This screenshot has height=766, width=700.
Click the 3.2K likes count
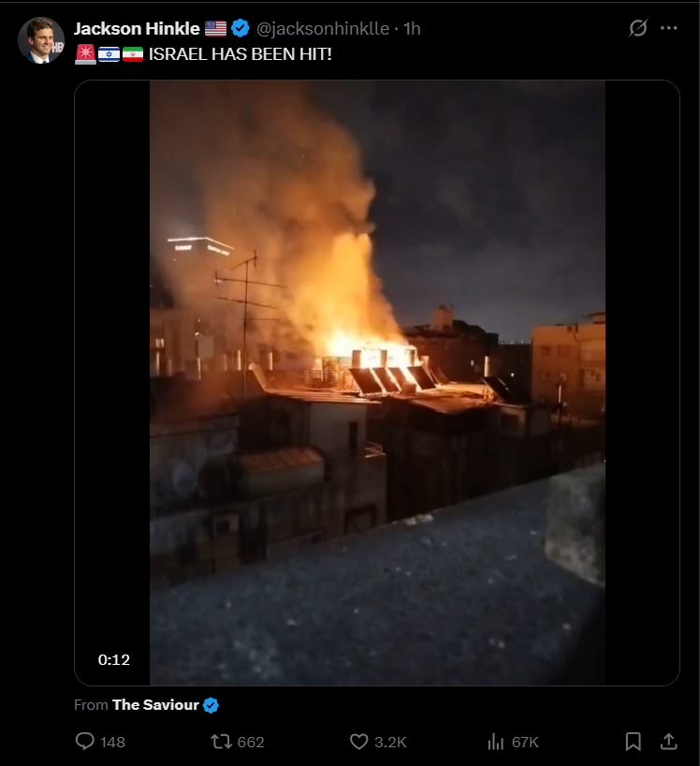pyautogui.click(x=390, y=742)
